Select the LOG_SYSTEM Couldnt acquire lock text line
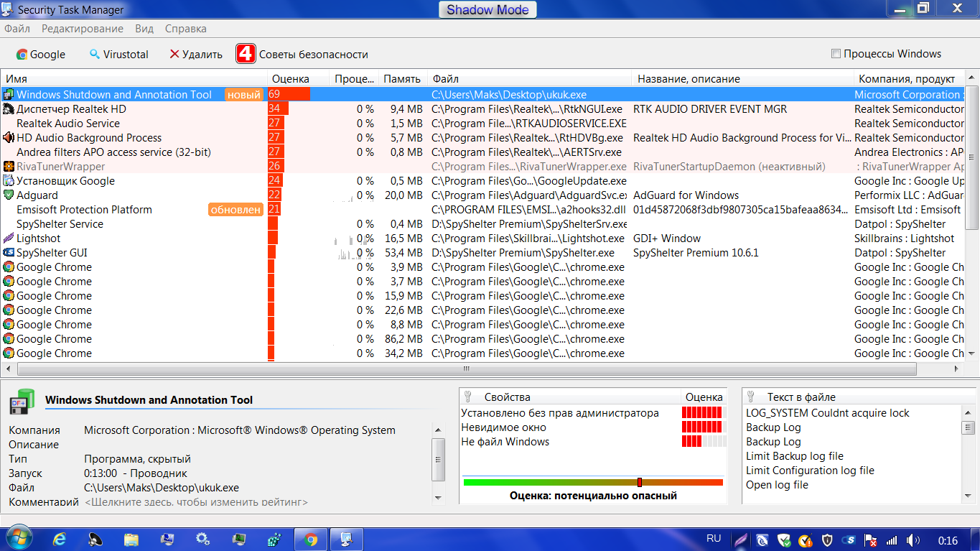The height and width of the screenshot is (551, 980). click(828, 413)
